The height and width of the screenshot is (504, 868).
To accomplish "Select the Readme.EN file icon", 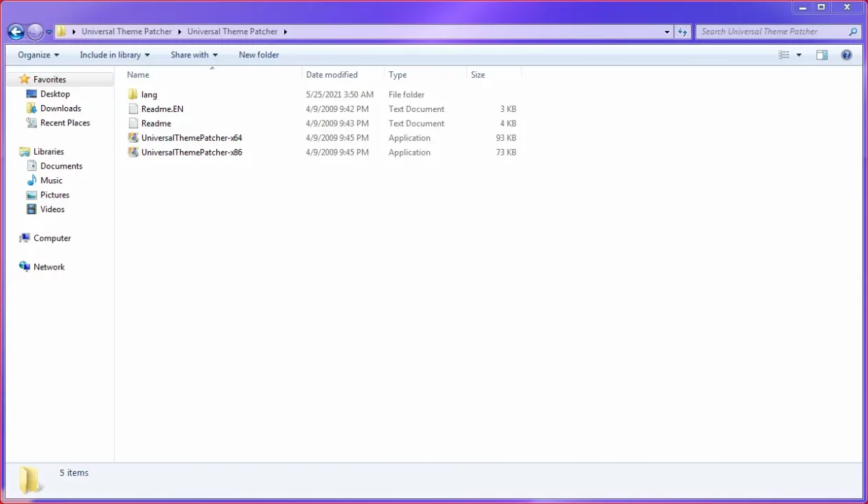I will (x=133, y=109).
